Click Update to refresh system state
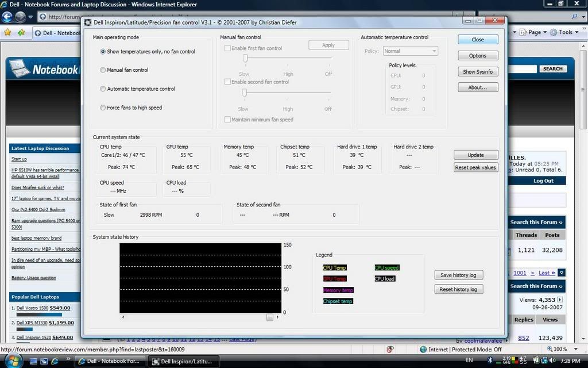This screenshot has width=588, height=368. (476, 155)
